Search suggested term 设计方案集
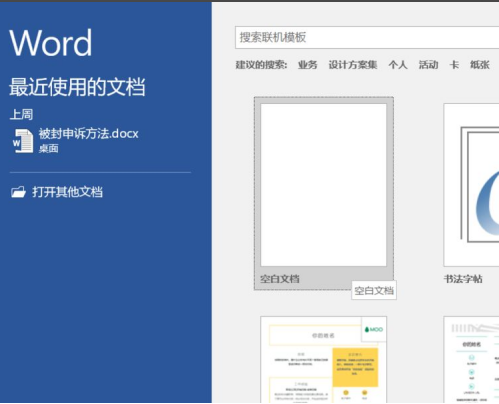499x404 pixels. pyautogui.click(x=353, y=65)
